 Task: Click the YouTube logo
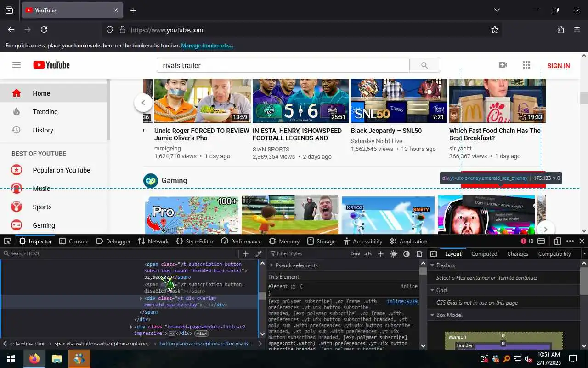(51, 65)
